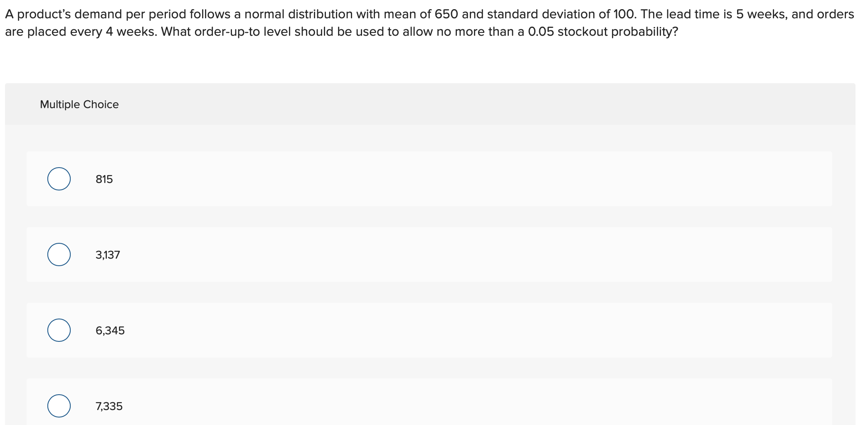Select the radio button for answer 815
The image size is (868, 425).
pyautogui.click(x=58, y=179)
